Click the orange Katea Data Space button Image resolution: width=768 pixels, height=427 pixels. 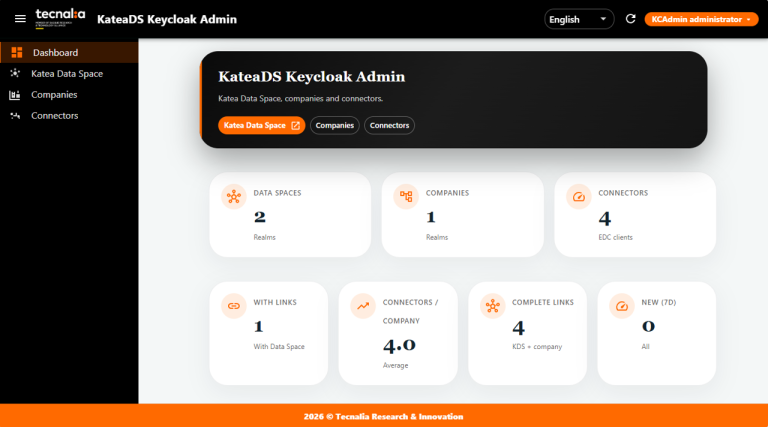point(262,125)
